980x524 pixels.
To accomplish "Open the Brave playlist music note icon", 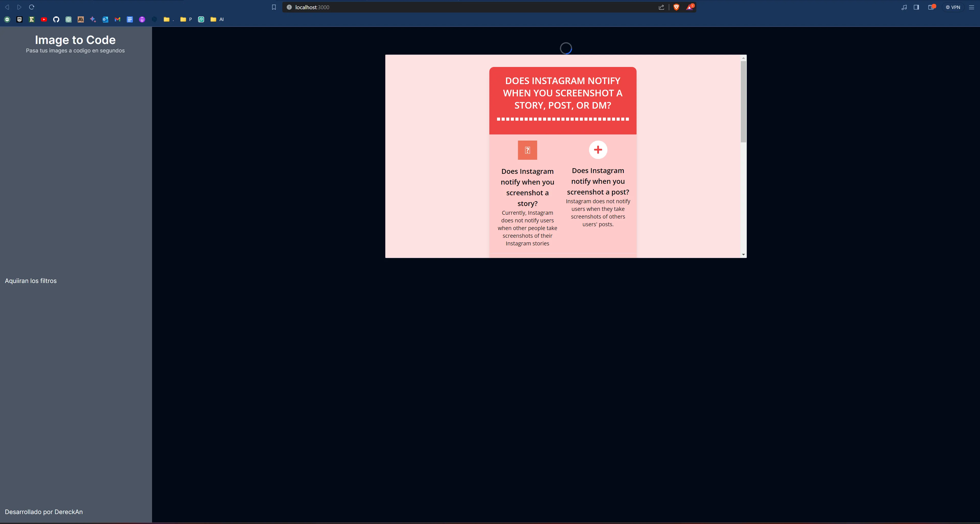I will pyautogui.click(x=904, y=7).
